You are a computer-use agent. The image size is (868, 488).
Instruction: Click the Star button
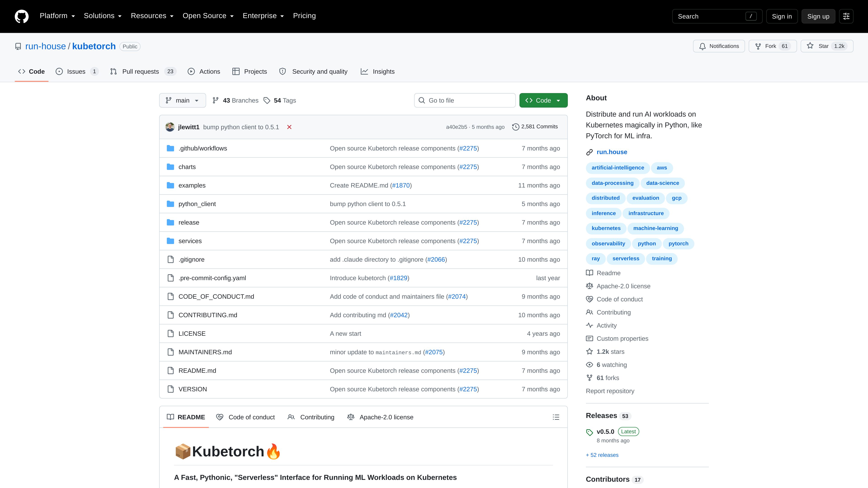coord(827,46)
